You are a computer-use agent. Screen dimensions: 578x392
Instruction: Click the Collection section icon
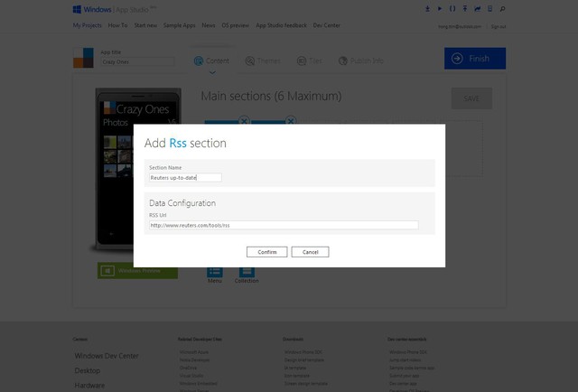[247, 273]
